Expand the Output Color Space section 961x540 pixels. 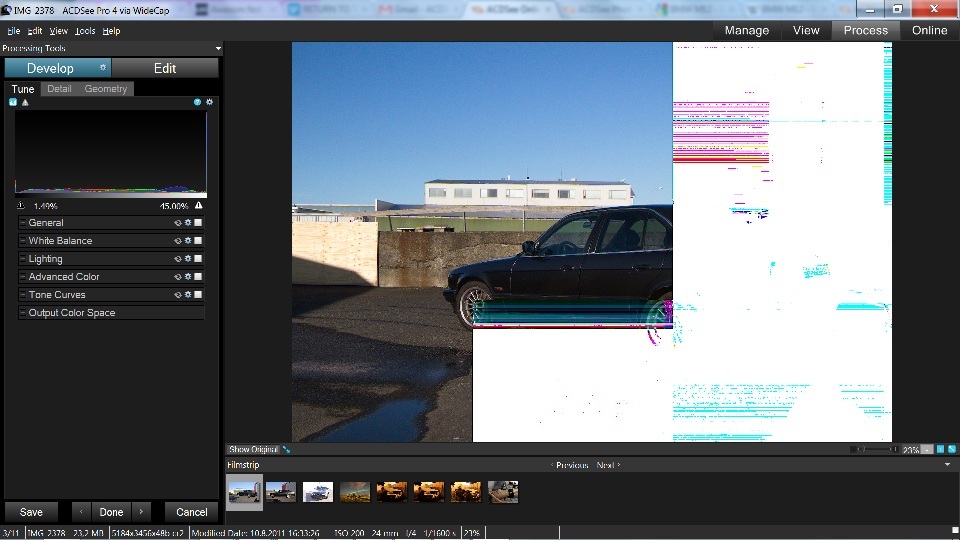(23, 313)
